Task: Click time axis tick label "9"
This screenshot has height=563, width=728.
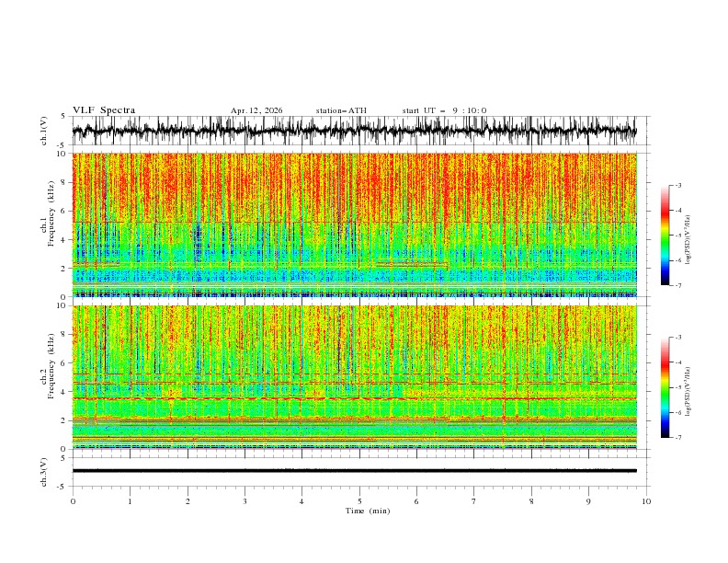Action: point(588,501)
